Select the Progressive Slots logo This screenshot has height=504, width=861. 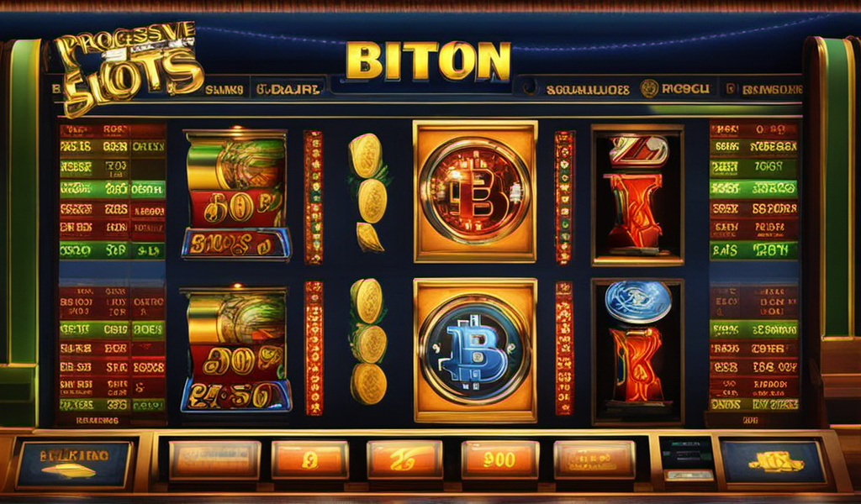coord(129,67)
